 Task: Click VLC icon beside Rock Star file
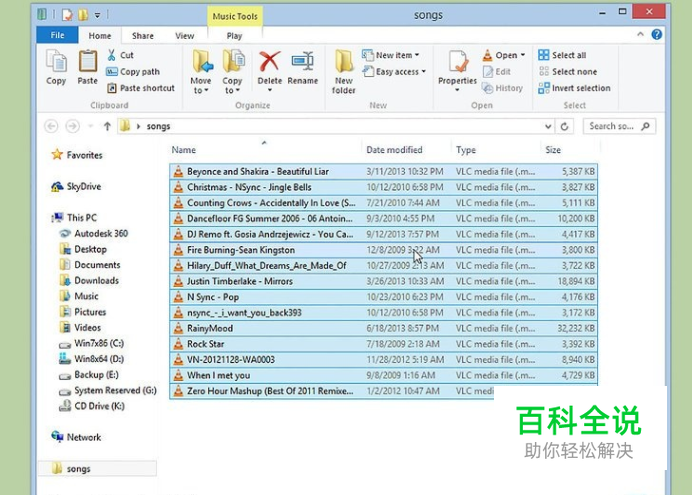point(178,344)
